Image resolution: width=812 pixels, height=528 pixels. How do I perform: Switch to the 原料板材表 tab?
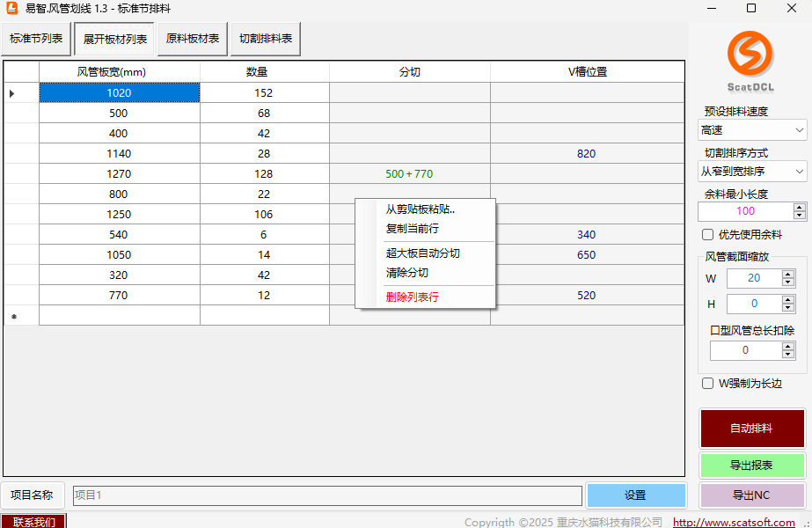click(x=193, y=39)
